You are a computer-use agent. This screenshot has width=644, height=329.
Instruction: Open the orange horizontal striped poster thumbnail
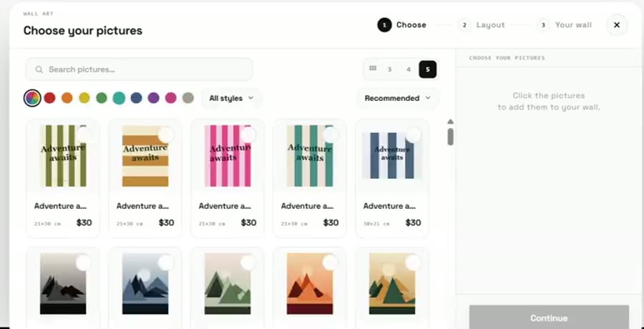point(145,156)
